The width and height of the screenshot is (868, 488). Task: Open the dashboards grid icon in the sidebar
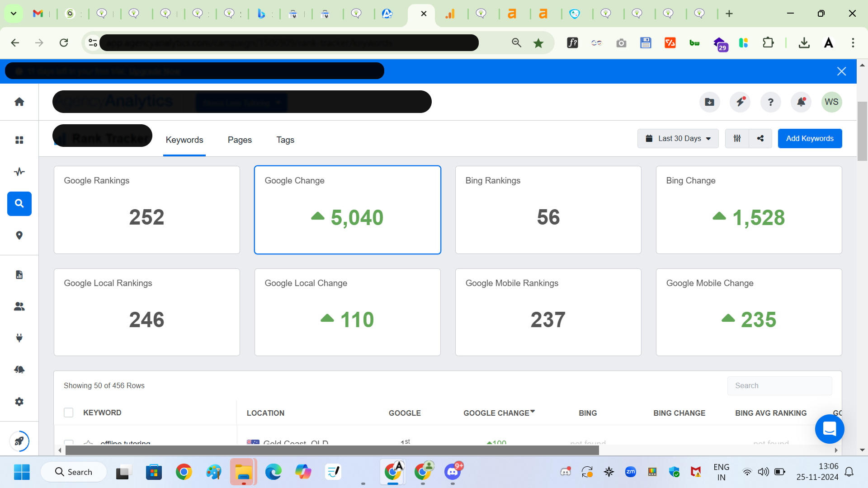click(x=19, y=140)
